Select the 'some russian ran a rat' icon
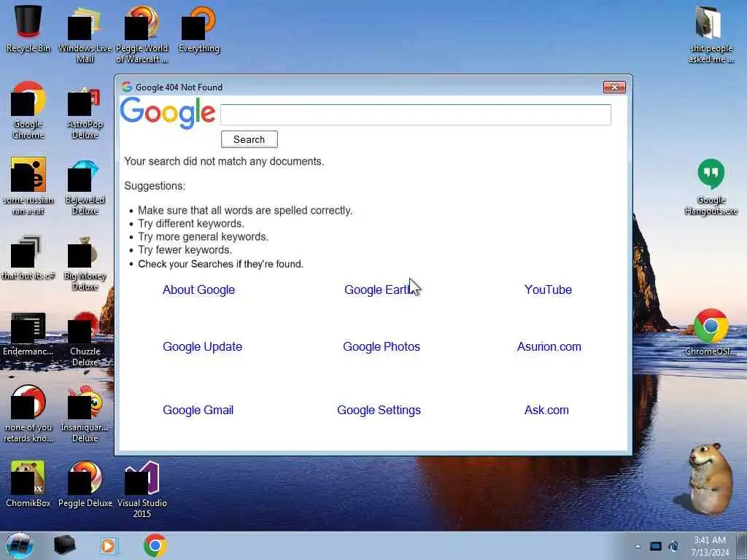This screenshot has height=560, width=747. (x=28, y=187)
